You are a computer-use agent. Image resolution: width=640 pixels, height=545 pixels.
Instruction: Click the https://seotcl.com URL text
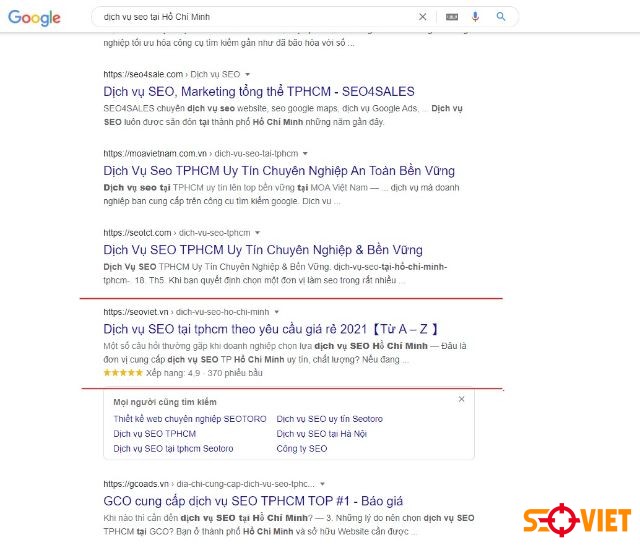click(137, 233)
